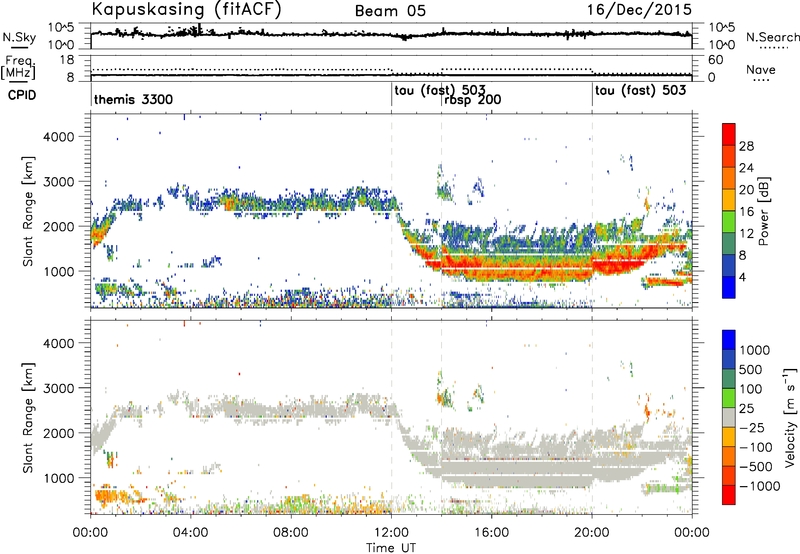Click the red bottom of velocity colorbar
Screen dimensions: 800x554
[729, 495]
